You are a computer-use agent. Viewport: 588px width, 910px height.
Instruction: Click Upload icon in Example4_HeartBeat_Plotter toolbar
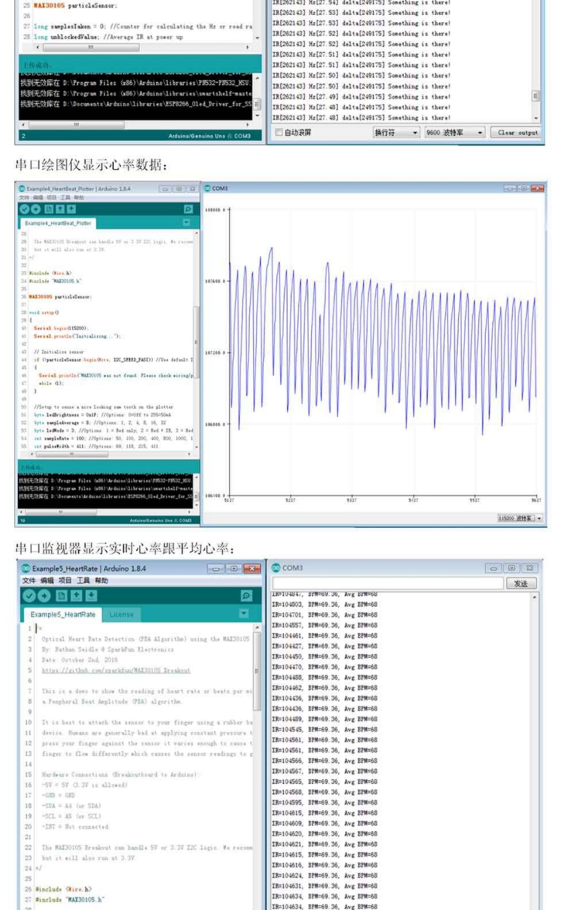[x=36, y=209]
